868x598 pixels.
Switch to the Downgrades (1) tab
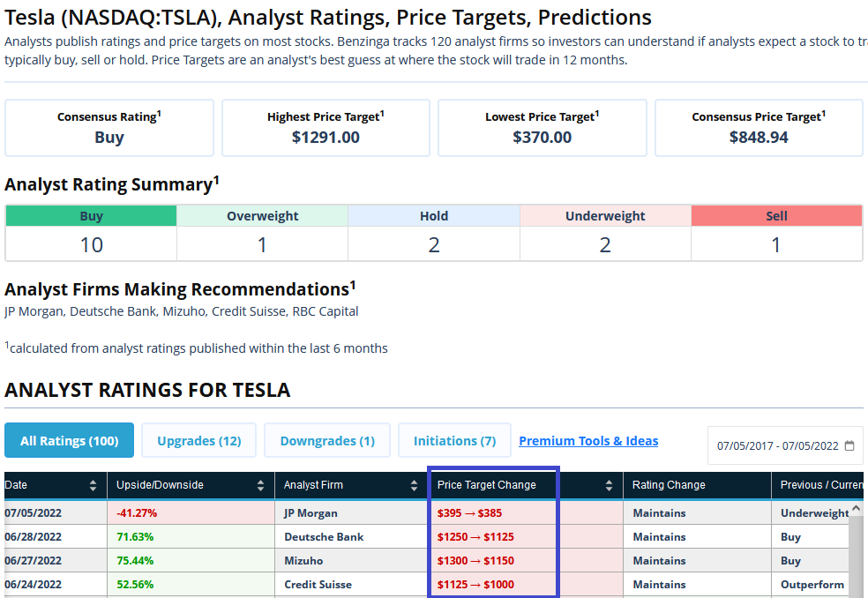tap(326, 440)
